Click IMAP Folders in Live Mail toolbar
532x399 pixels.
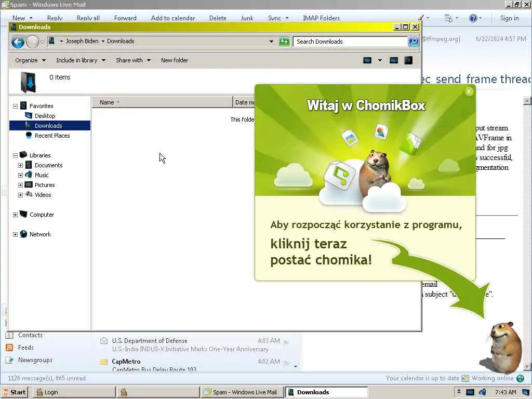point(321,18)
